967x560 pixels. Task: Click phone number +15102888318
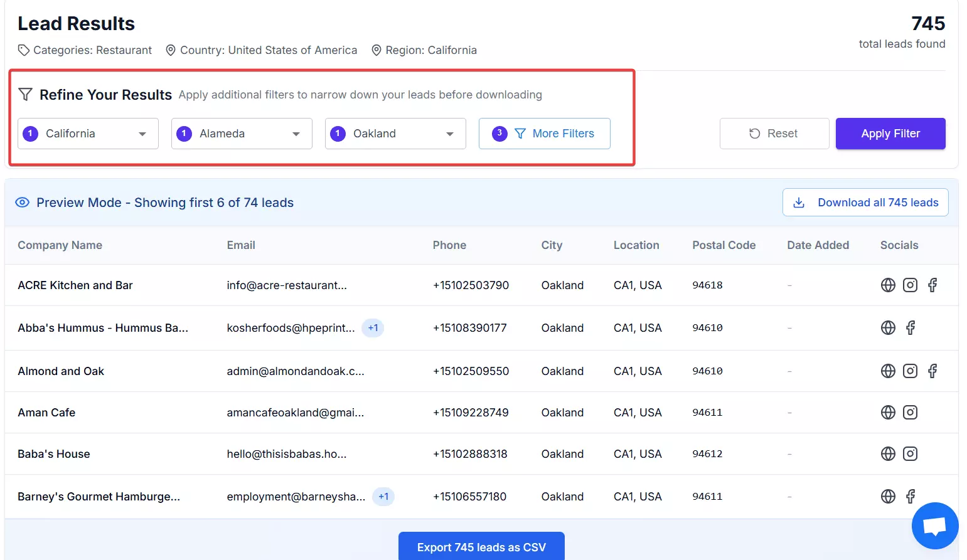pos(470,454)
